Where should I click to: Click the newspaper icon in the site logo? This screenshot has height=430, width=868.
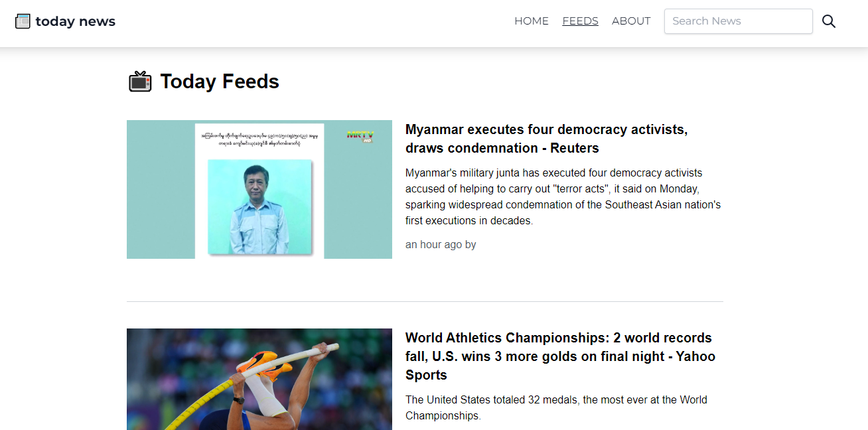click(23, 21)
